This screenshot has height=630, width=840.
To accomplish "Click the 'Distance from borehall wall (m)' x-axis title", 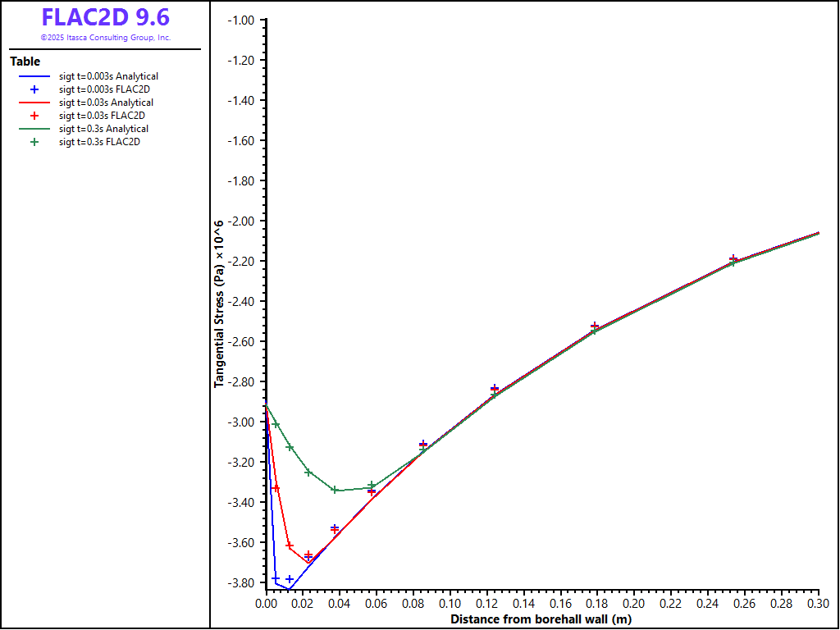I will [x=541, y=619].
